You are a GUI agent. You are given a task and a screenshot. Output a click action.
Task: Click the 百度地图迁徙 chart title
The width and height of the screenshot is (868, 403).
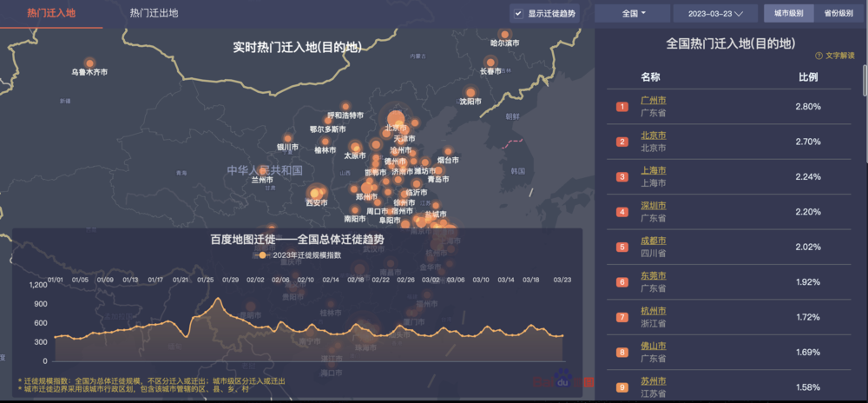coord(298,240)
